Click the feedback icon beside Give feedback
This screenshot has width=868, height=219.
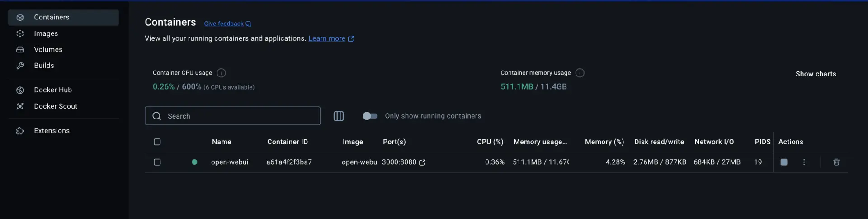(x=249, y=24)
